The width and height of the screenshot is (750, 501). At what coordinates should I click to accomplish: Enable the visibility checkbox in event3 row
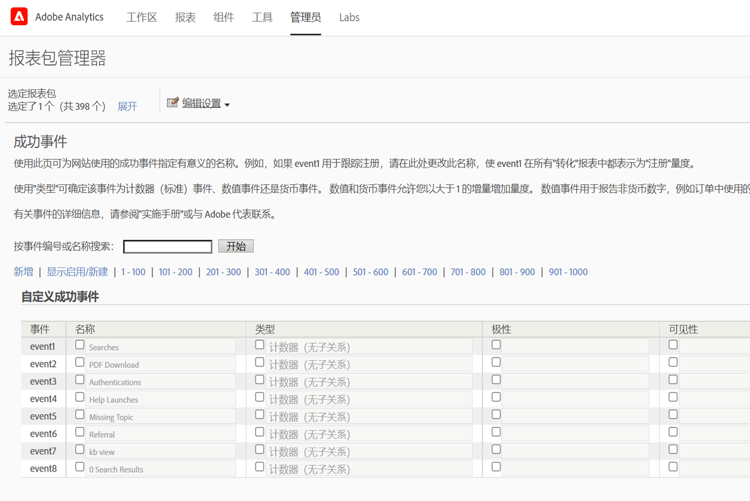tap(673, 379)
